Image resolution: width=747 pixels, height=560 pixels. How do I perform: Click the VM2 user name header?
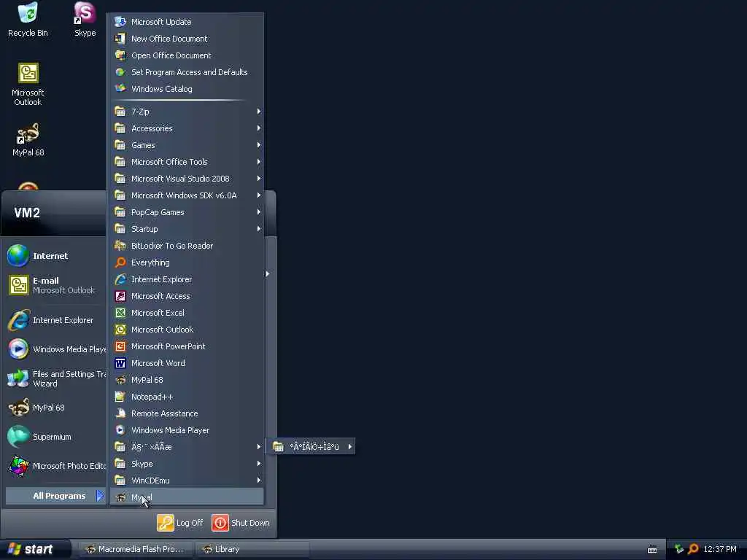[27, 213]
